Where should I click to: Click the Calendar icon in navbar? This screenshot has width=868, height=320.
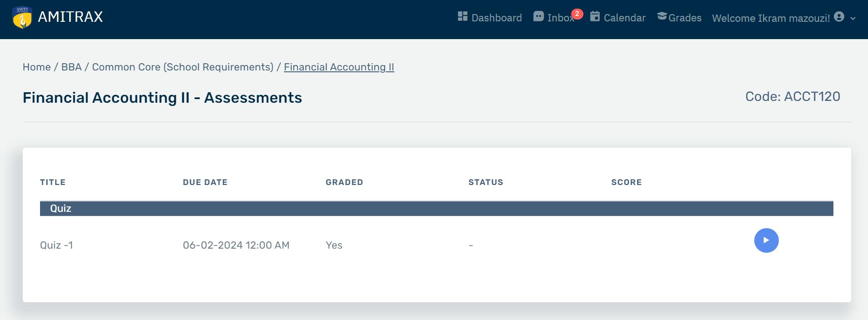595,17
